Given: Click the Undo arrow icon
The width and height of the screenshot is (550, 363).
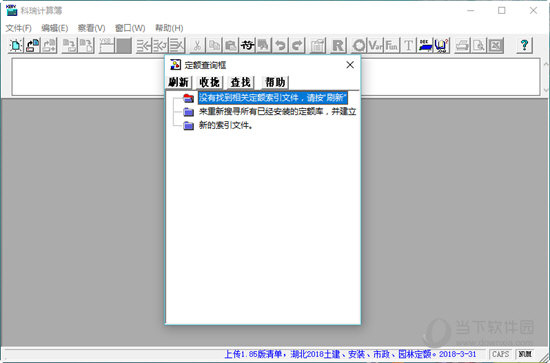Looking at the screenshot, I should (280, 46).
